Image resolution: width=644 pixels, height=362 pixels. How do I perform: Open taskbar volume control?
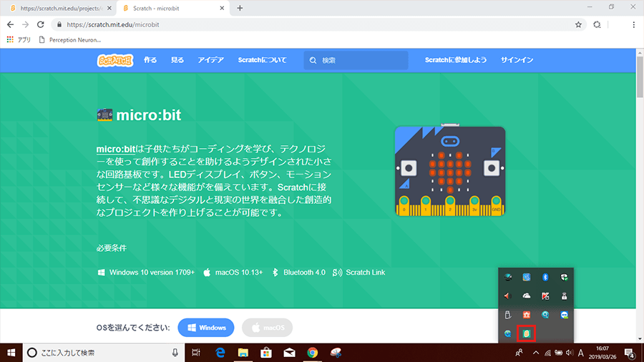(x=570, y=353)
